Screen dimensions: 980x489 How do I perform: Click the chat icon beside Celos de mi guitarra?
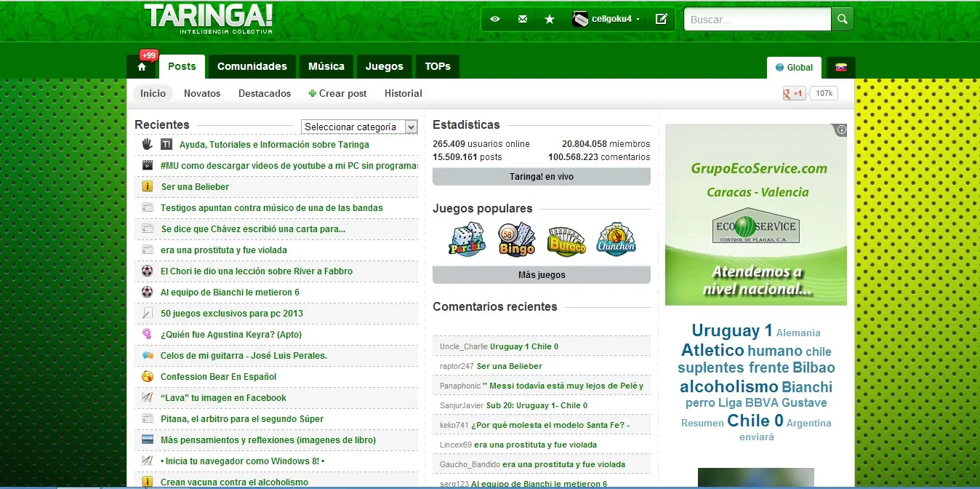click(148, 355)
